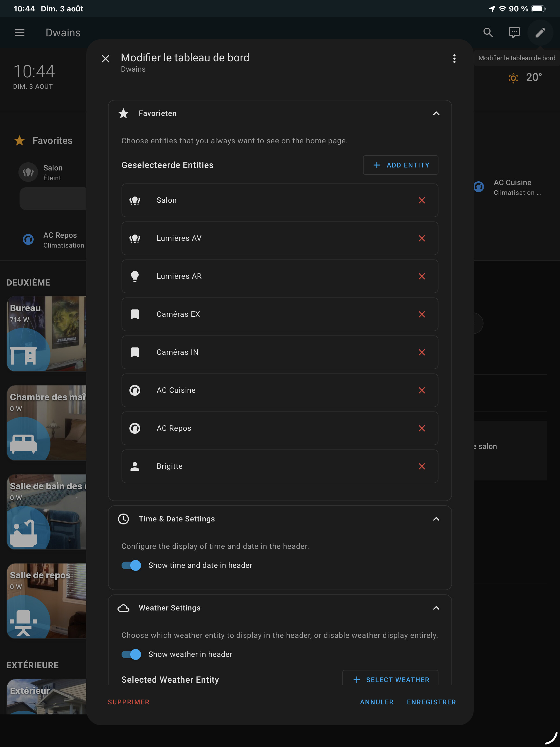The image size is (560, 747).
Task: Toggle Show time and date in header
Action: pyautogui.click(x=131, y=565)
